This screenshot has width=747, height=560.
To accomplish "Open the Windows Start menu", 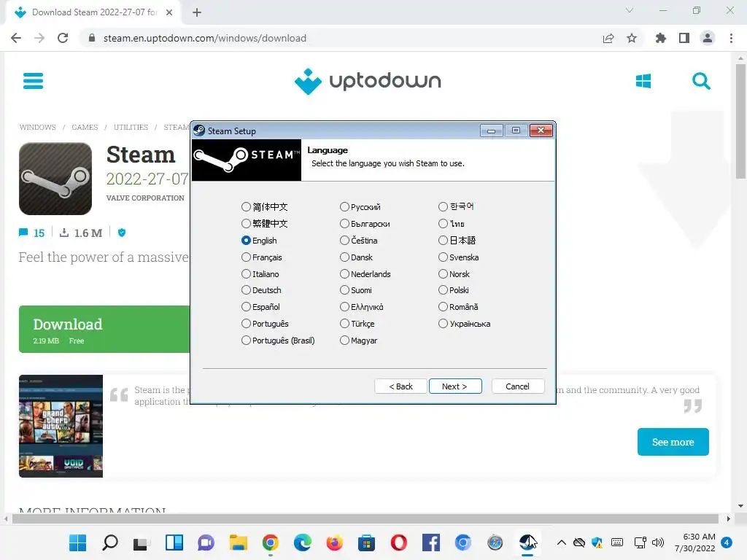I will click(77, 542).
